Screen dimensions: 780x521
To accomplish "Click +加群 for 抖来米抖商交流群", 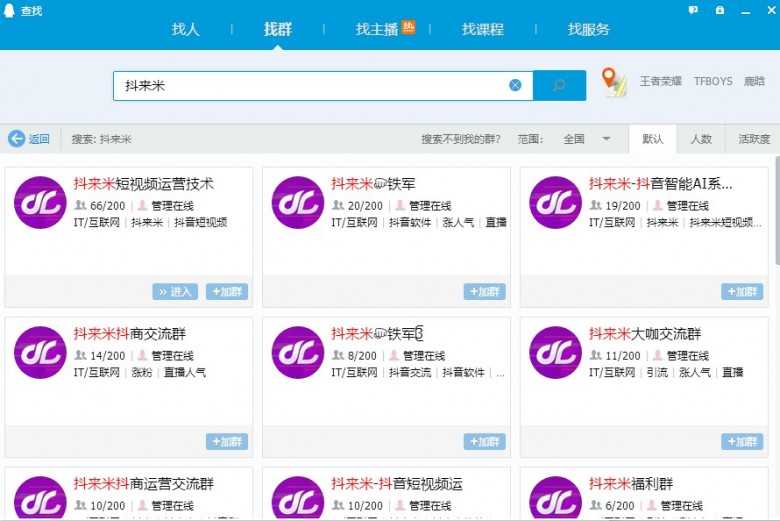I will click(227, 441).
